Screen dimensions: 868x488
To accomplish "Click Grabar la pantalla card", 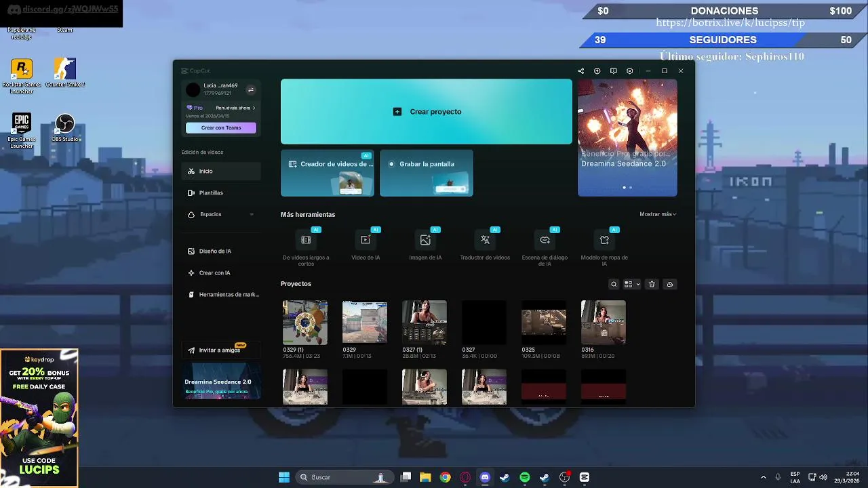I will coord(427,173).
